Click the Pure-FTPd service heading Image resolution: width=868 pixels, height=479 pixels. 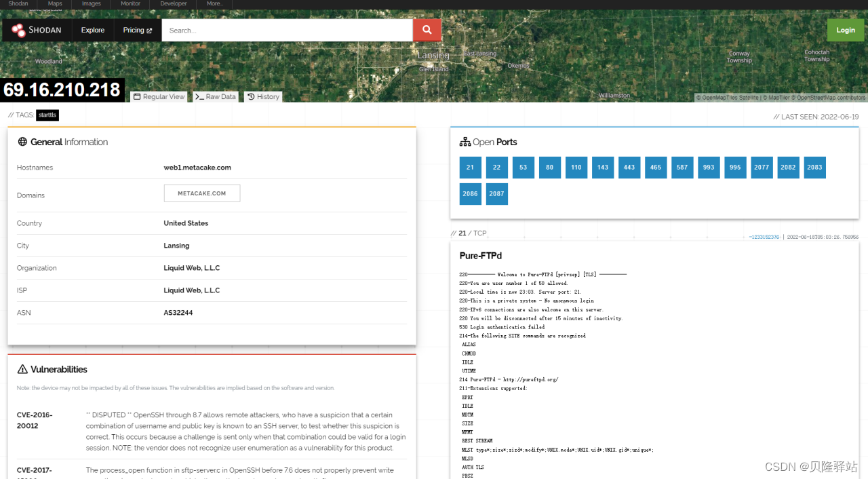(481, 256)
